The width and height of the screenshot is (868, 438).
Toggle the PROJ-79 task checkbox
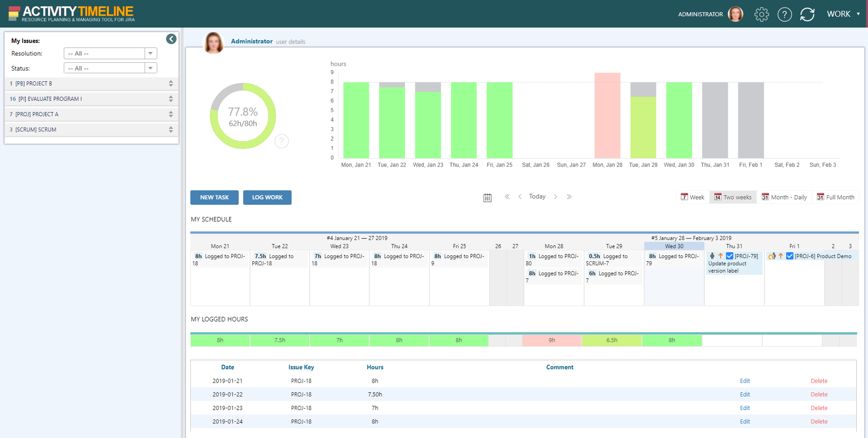[x=729, y=256]
